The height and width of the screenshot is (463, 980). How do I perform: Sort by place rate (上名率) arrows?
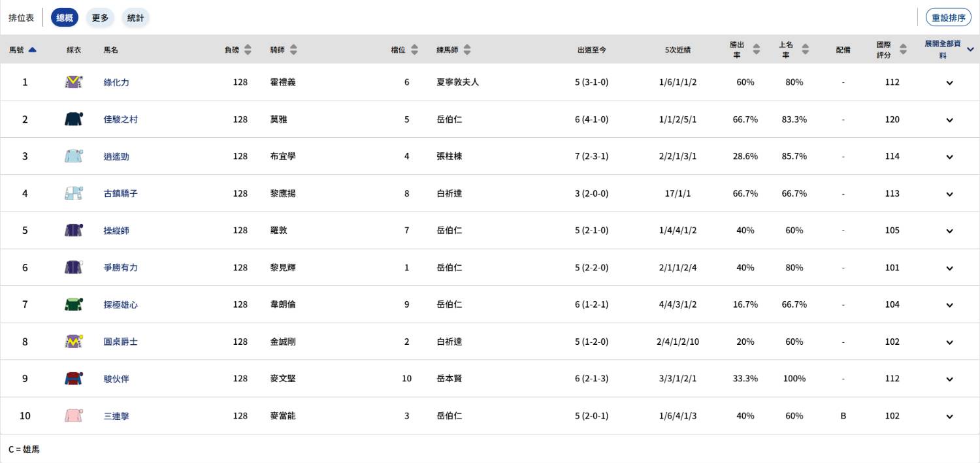[806, 50]
